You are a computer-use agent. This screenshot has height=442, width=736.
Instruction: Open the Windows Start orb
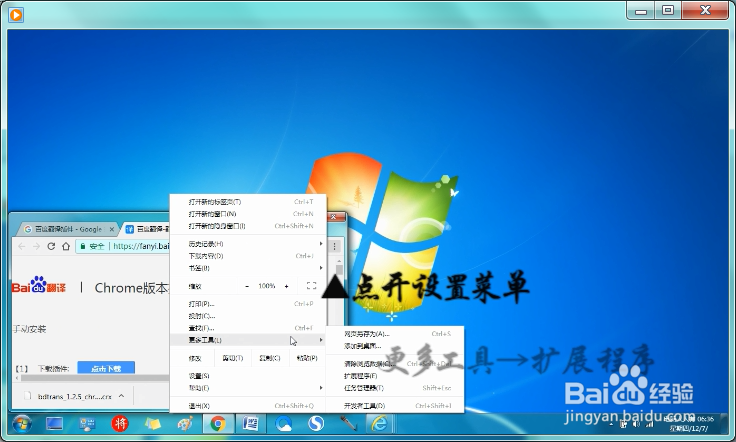click(22, 424)
